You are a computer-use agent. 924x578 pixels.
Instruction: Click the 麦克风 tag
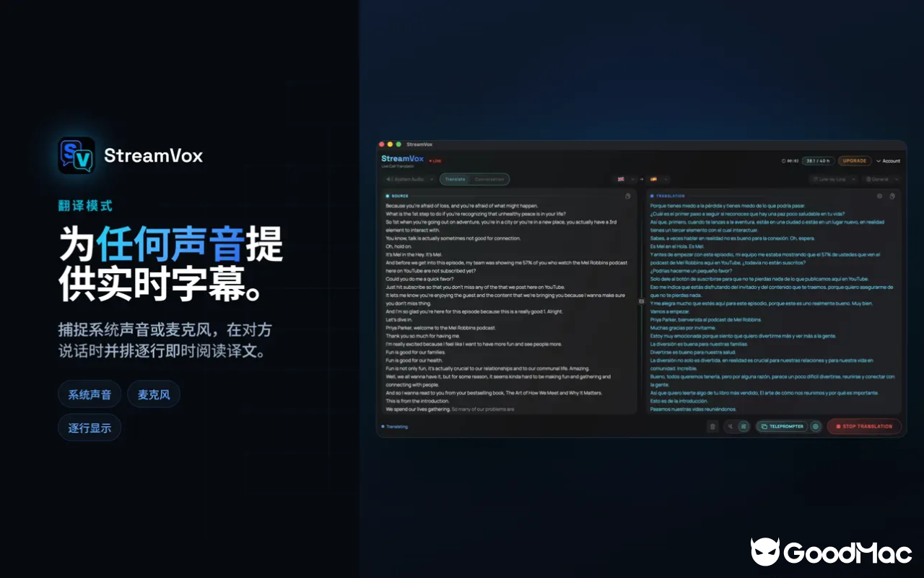[x=153, y=394]
